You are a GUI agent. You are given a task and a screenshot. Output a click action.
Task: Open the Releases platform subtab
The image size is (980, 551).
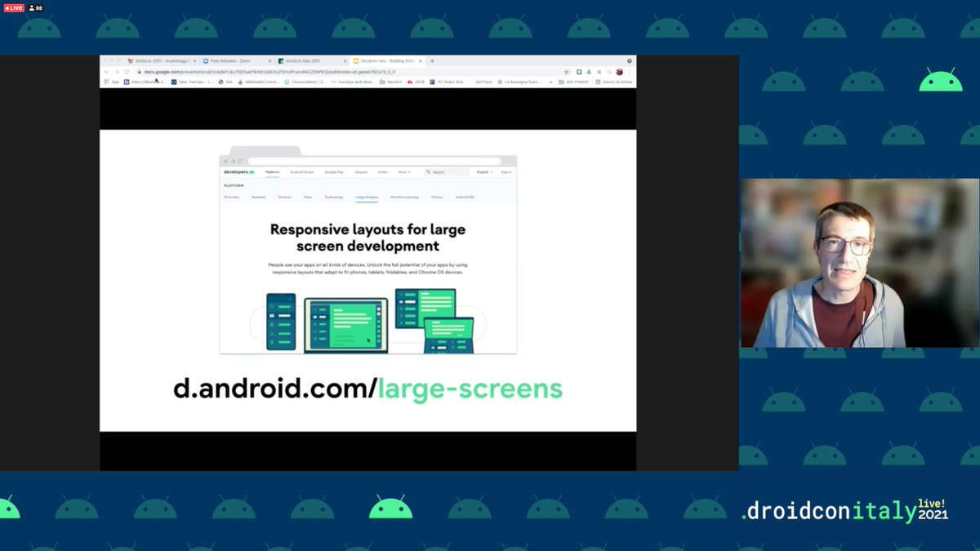pyautogui.click(x=259, y=198)
